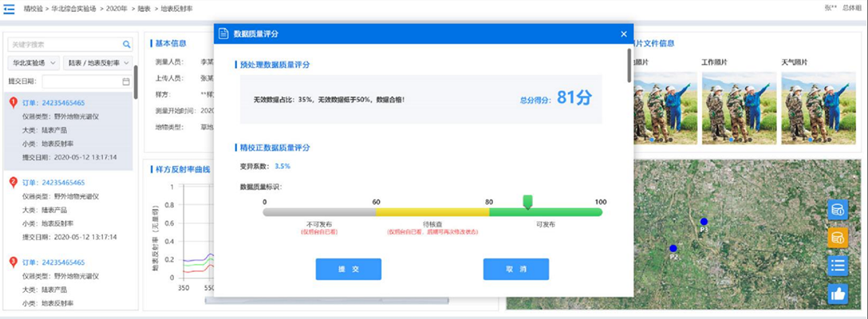
Task: Click the blue database icon button
Action: [837, 211]
